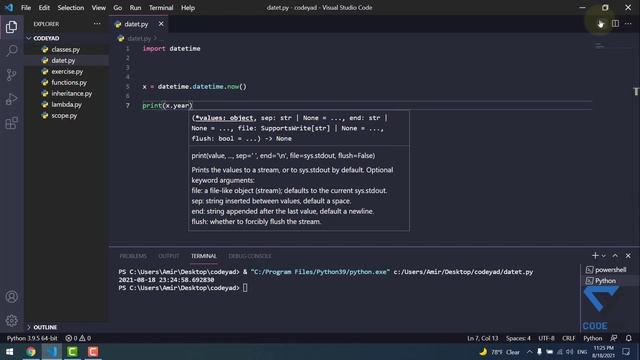
Task: Open the terminal launch profile dropdown
Action: pos(604,256)
